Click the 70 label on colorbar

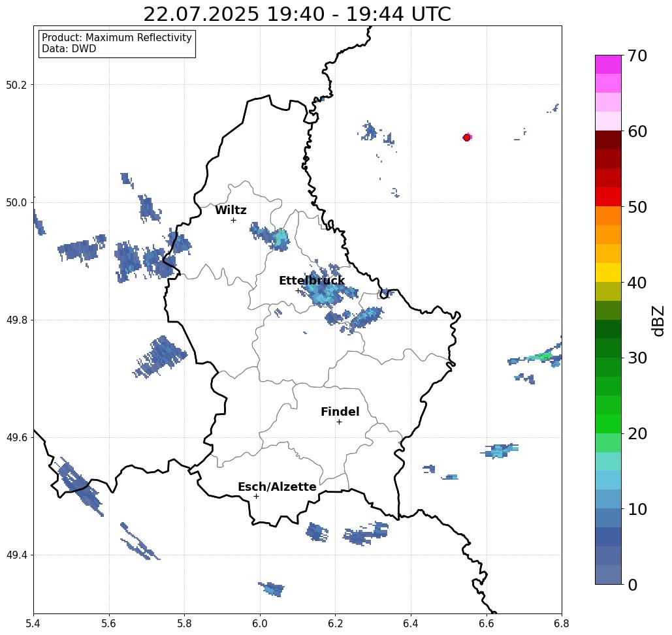click(637, 55)
